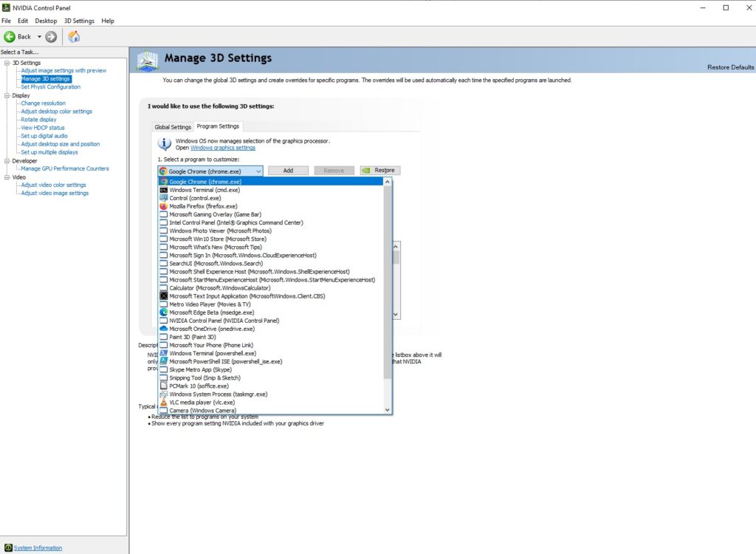This screenshot has width=756, height=554.
Task: Collapse the 3D Settings tree node
Action: (x=7, y=63)
